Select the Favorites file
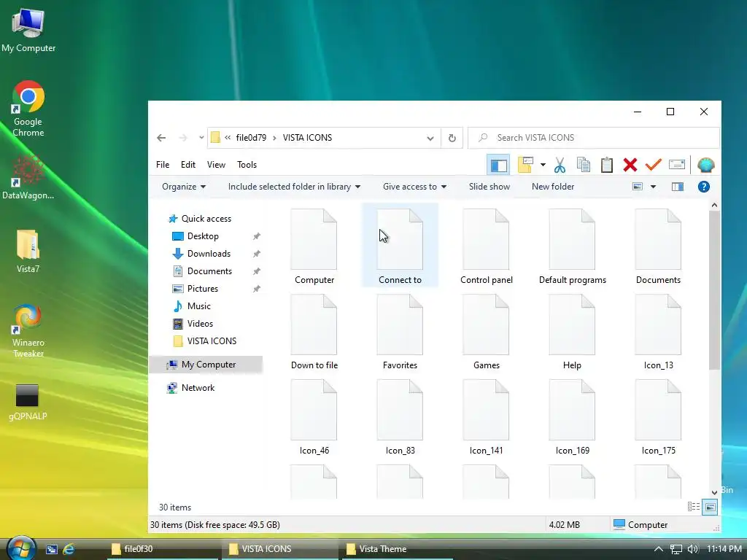This screenshot has width=747, height=560. coord(400,332)
